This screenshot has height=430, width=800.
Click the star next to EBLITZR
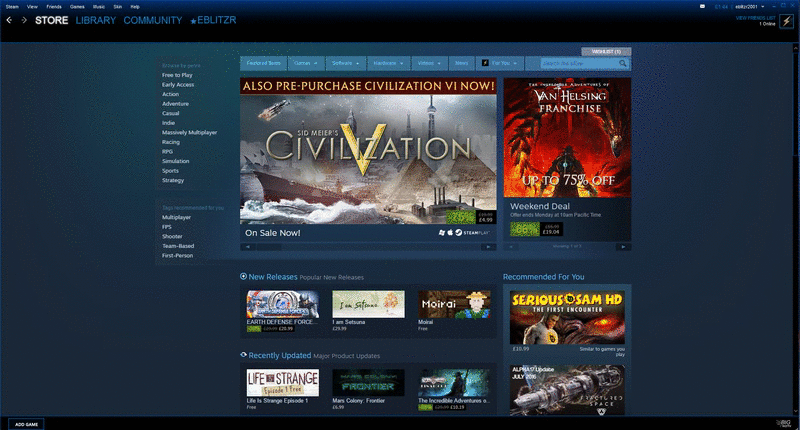[x=193, y=21]
